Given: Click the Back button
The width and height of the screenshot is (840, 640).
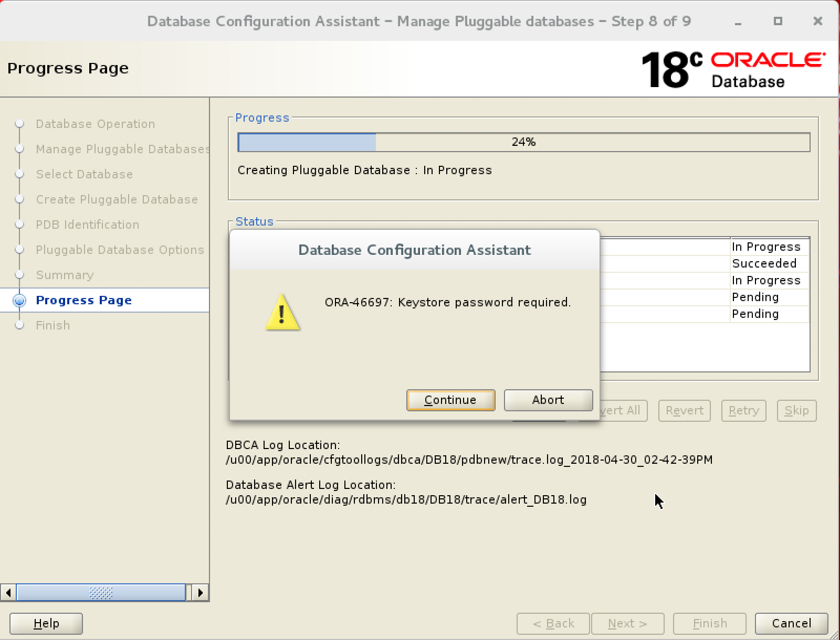Looking at the screenshot, I should pyautogui.click(x=553, y=623).
